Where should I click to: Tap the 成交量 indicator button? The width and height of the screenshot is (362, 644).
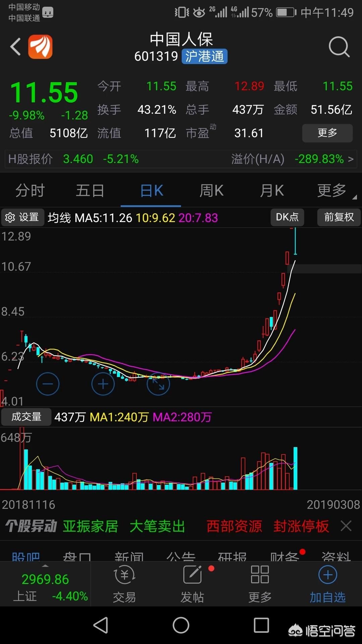pyautogui.click(x=26, y=417)
